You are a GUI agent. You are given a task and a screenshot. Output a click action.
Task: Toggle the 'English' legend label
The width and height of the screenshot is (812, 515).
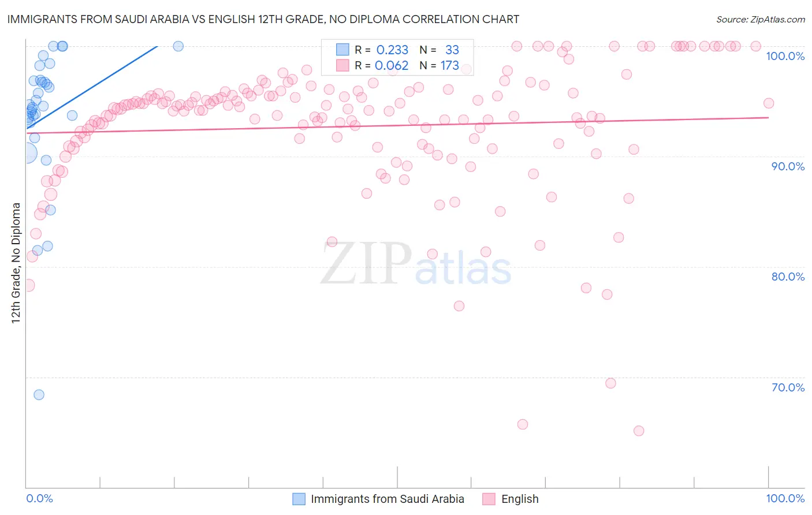(520, 499)
